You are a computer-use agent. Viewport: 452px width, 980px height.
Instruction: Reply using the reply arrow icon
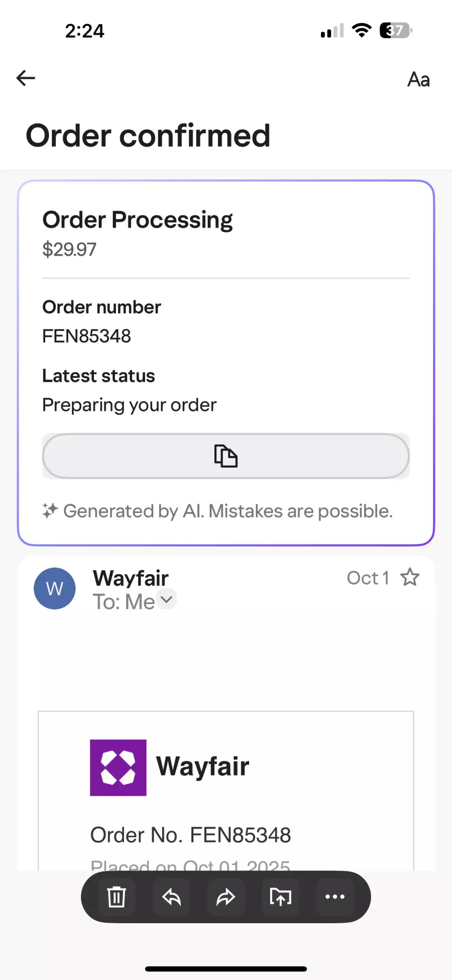pos(171,897)
